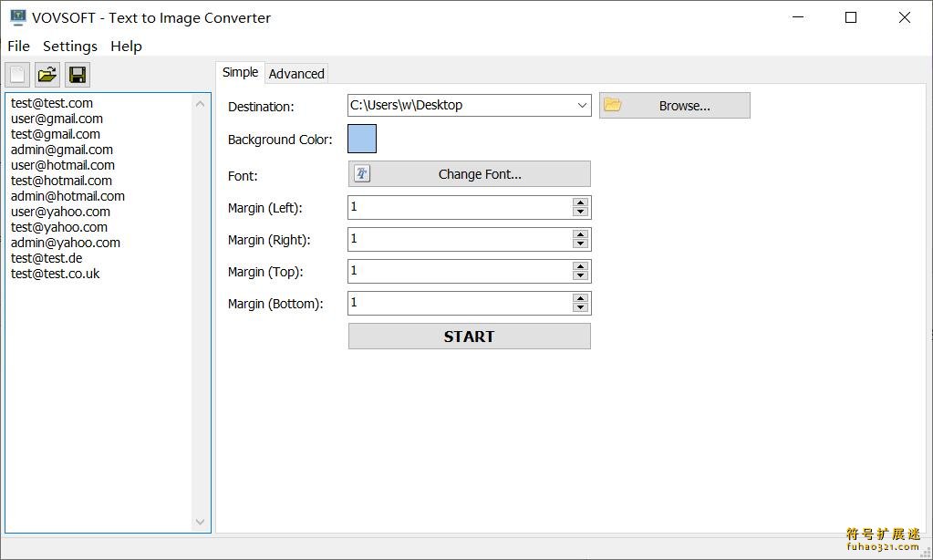Click the floppy disk save icon
933x560 pixels.
[x=77, y=74]
